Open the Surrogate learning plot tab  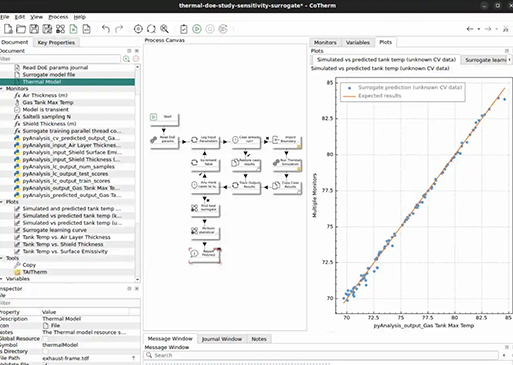[x=485, y=60]
